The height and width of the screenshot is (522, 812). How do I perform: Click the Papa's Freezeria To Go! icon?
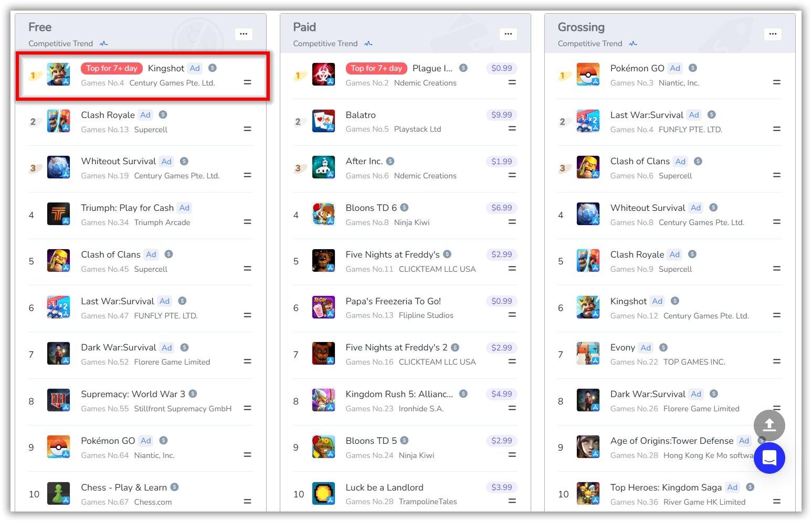click(323, 307)
